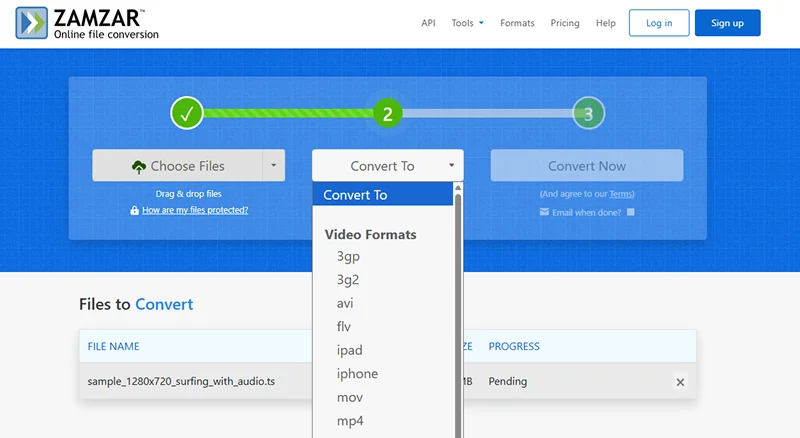The width and height of the screenshot is (800, 438).
Task: Expand the Tools menu in the header
Action: click(467, 23)
